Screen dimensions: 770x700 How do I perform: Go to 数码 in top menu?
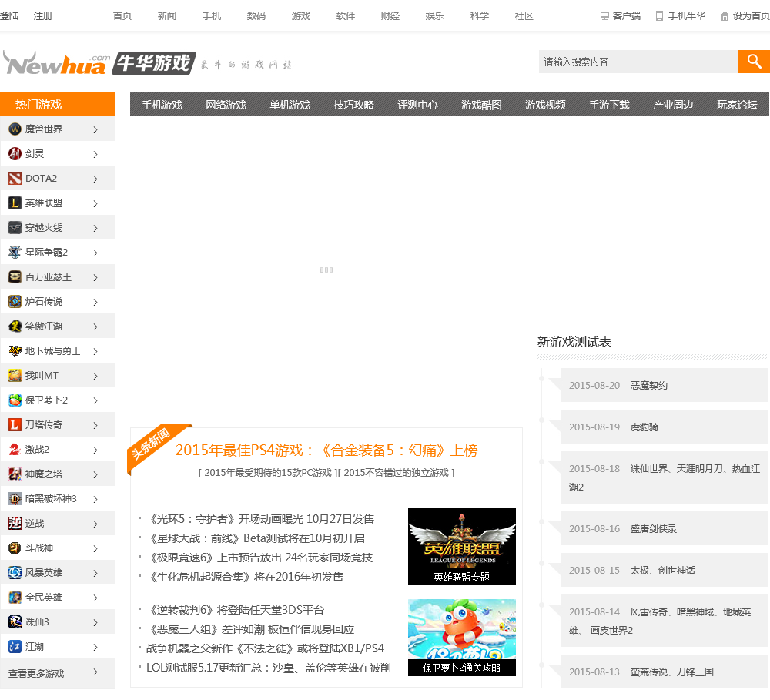tap(256, 15)
